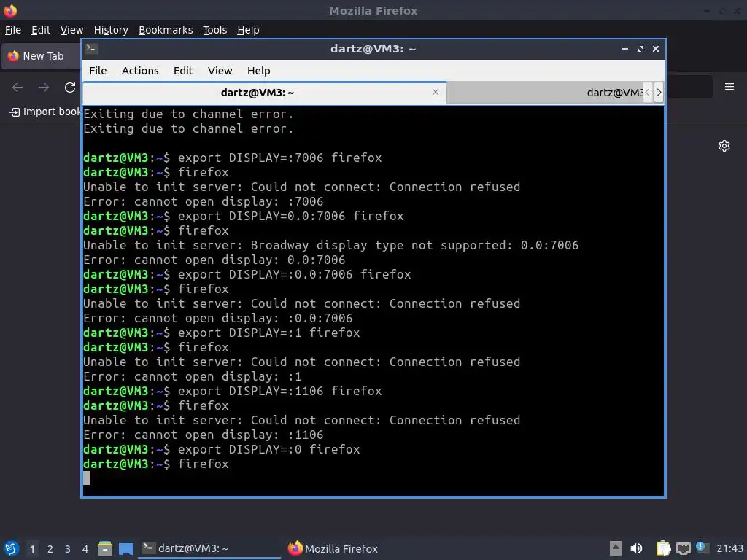Open New Tab page settings gear

tap(724, 146)
